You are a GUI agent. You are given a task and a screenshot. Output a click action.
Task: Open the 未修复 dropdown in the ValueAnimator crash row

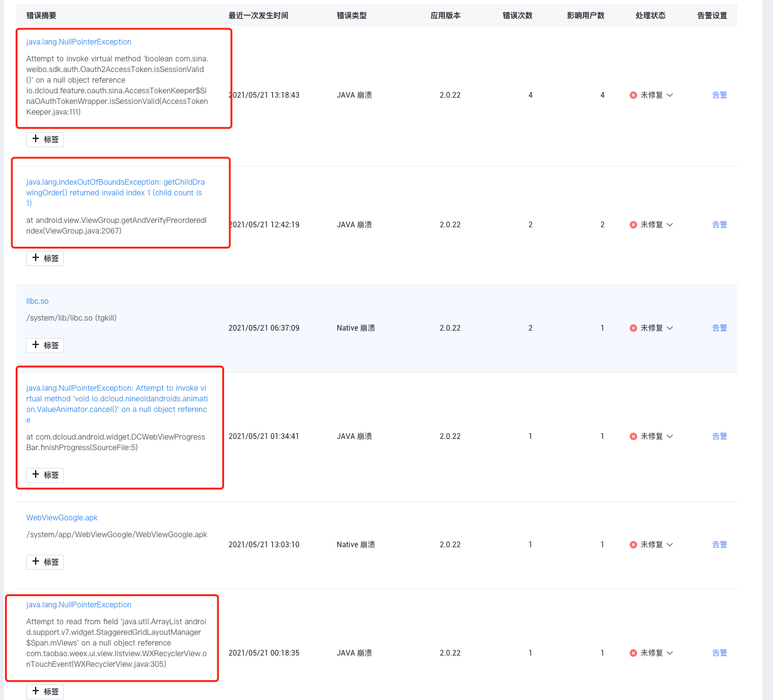[x=670, y=436]
